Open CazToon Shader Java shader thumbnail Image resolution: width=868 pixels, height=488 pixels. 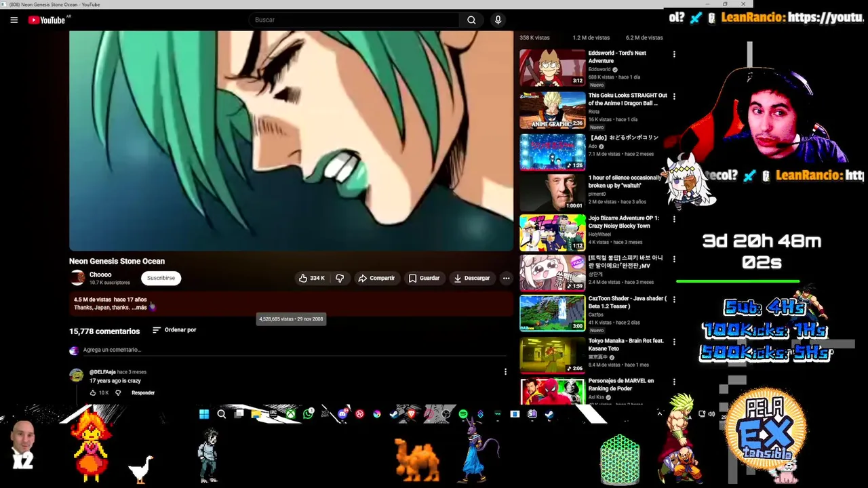pyautogui.click(x=553, y=312)
